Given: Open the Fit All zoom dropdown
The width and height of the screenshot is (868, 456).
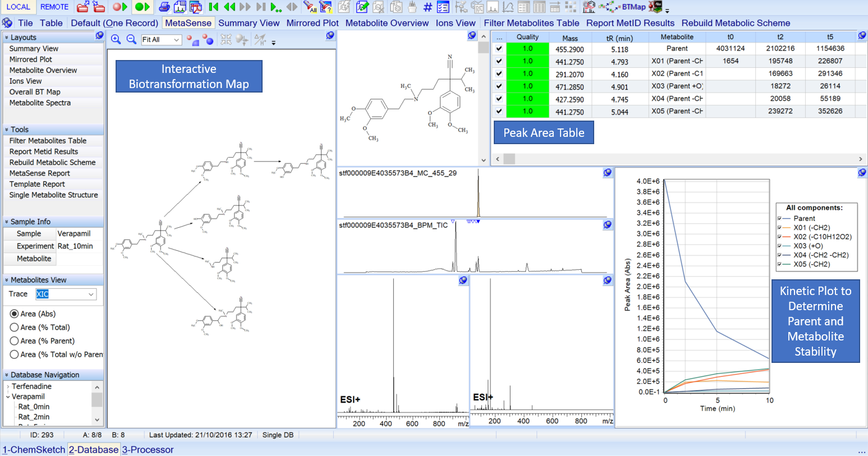Looking at the screenshot, I should (176, 40).
